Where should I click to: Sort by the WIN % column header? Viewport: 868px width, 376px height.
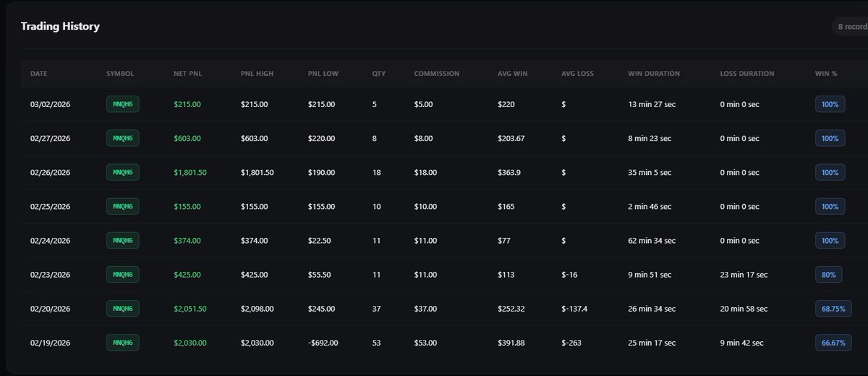[826, 74]
